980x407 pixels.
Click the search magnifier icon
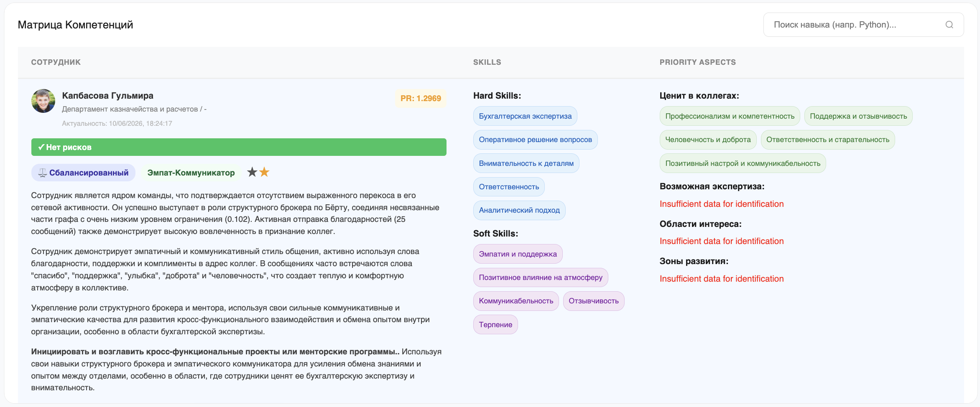point(949,25)
